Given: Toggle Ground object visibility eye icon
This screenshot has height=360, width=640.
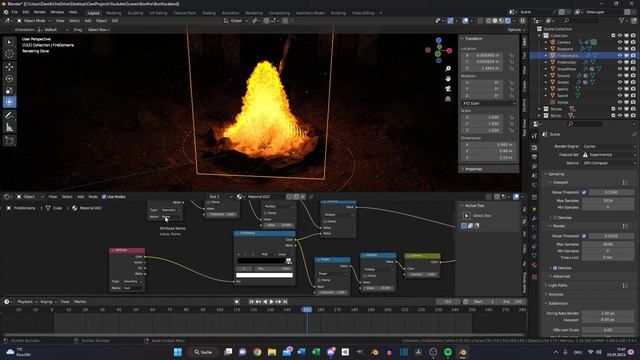Looking at the screenshot, I should point(620,76).
